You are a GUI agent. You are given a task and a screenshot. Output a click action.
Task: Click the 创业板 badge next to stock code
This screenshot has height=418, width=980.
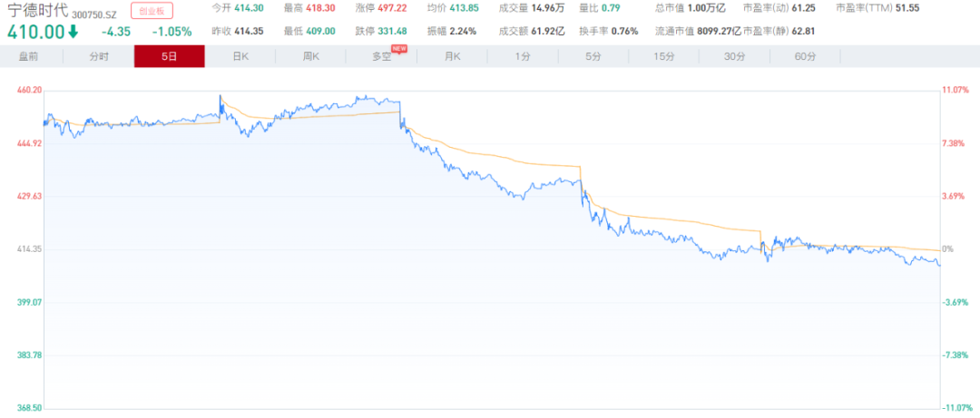point(152,11)
